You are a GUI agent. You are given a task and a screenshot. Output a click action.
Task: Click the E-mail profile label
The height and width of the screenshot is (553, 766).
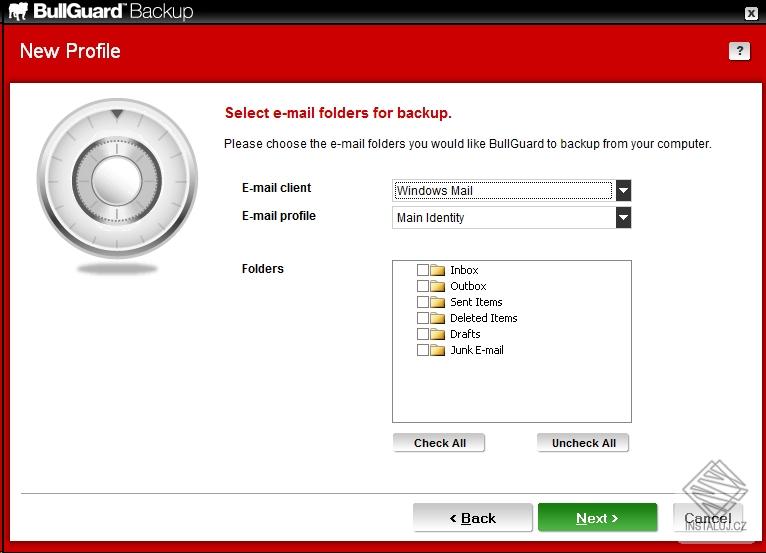pyautogui.click(x=279, y=216)
